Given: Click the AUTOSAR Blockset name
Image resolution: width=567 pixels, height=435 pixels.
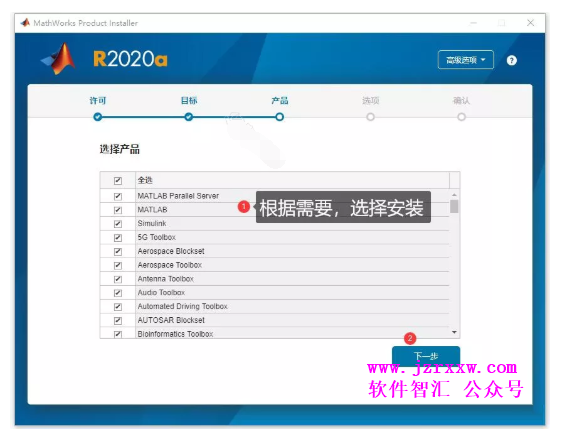Looking at the screenshot, I should coord(171,320).
